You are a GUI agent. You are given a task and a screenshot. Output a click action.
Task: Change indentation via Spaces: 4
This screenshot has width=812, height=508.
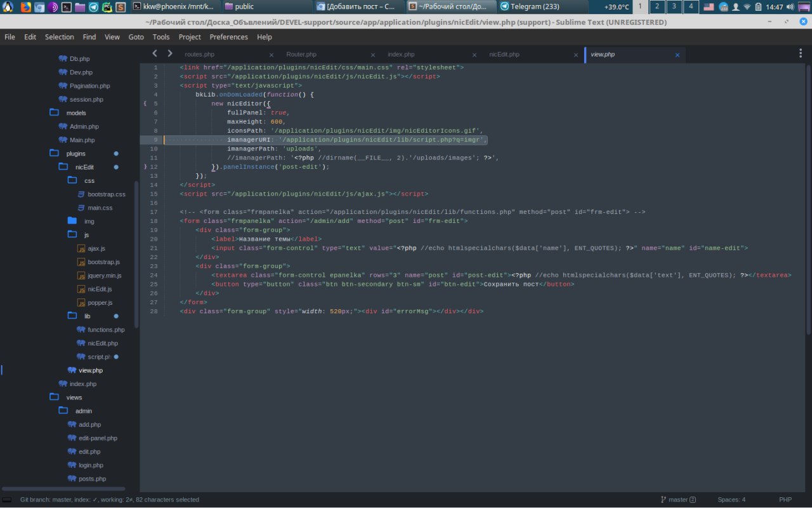[x=731, y=500]
